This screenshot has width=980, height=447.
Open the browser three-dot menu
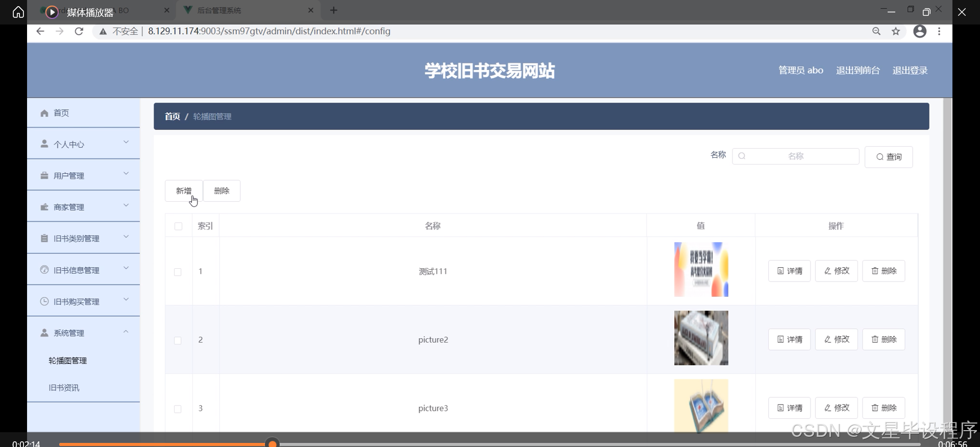pos(939,32)
